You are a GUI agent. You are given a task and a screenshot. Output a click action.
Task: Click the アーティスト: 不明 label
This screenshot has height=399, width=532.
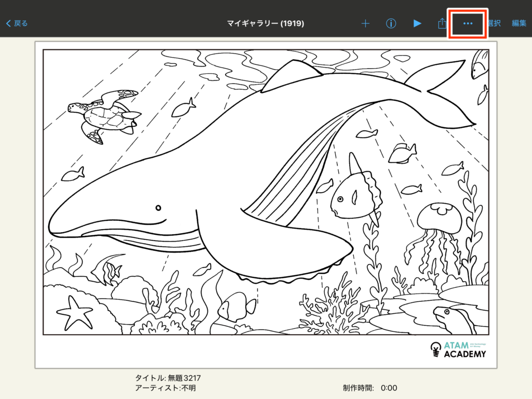point(165,388)
